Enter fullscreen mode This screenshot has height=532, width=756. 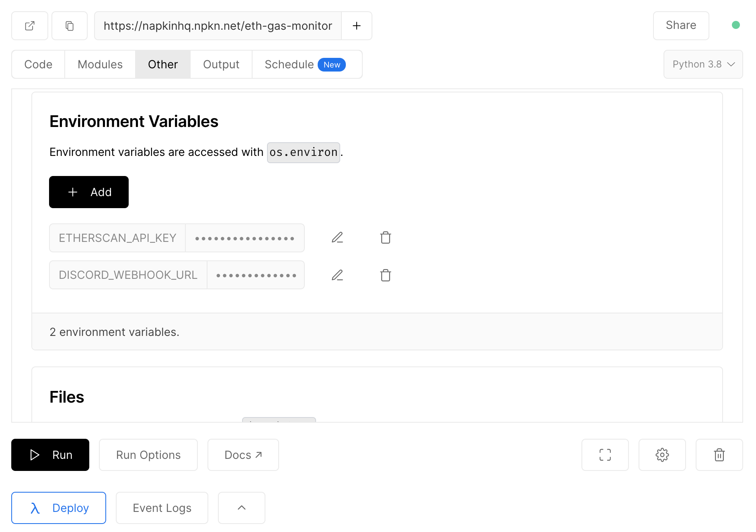pyautogui.click(x=605, y=455)
